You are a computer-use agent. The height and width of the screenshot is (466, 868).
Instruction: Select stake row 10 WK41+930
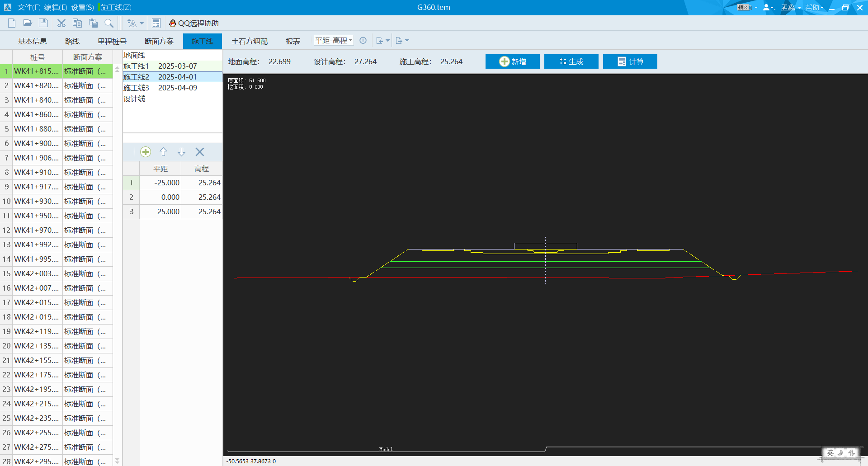point(57,201)
